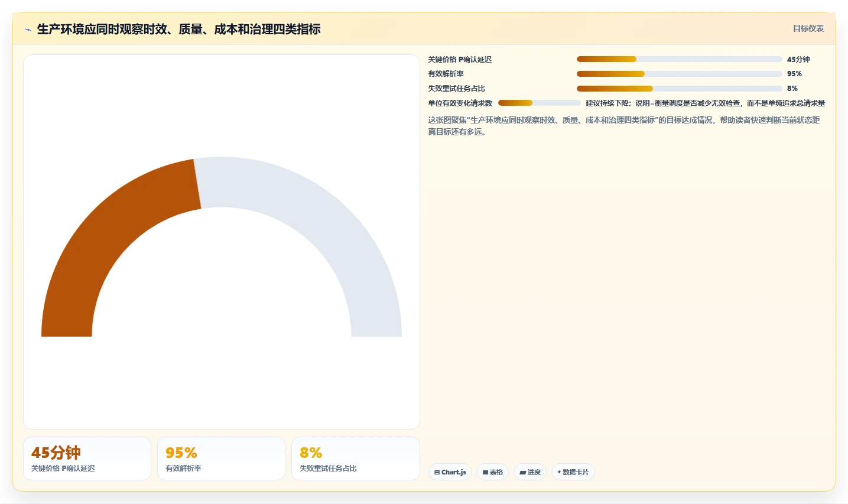Viewport: 848px width, 504px height.
Task: Click the 失败重试任务占比 row label in the list
Action: (456, 89)
